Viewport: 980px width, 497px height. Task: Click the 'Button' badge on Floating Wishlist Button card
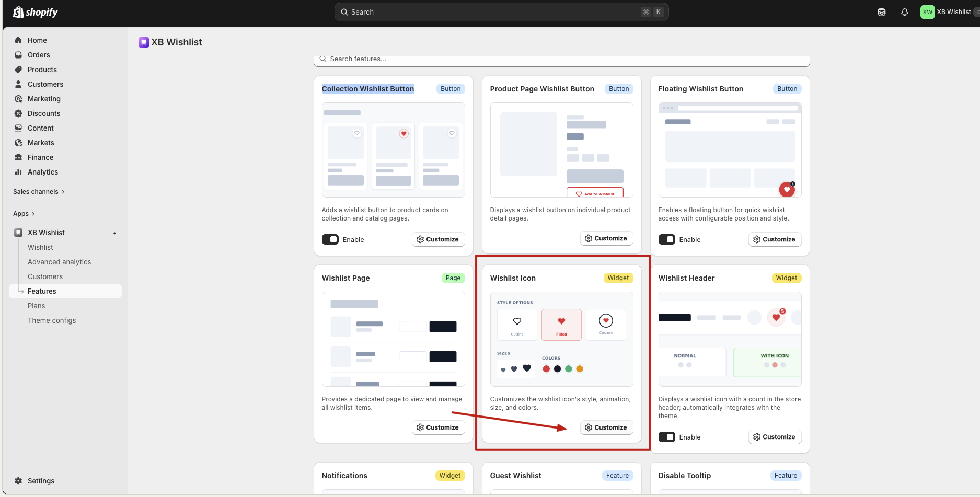[787, 89]
